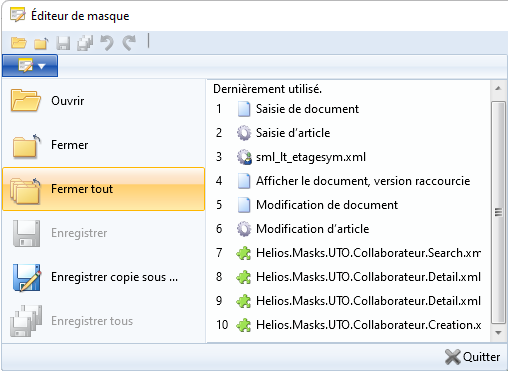
Task: Choose Fermer menu entry
Action: [x=104, y=145]
